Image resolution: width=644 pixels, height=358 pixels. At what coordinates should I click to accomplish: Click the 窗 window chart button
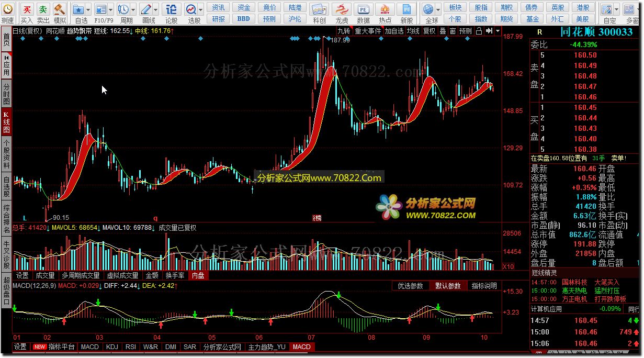tap(453, 31)
